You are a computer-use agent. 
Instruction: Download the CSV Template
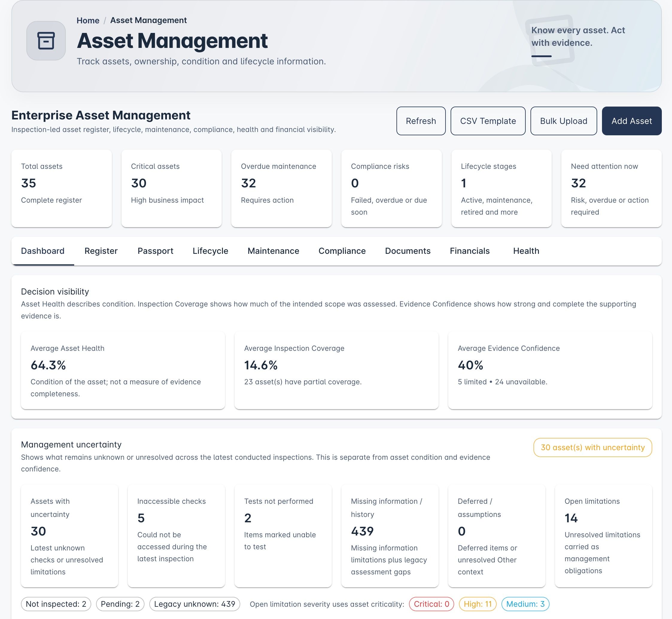point(488,121)
